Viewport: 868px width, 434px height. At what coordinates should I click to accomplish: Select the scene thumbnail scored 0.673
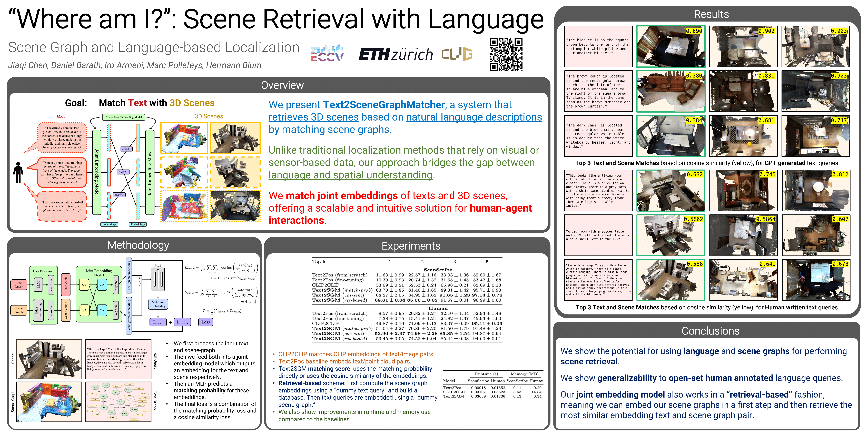[x=815, y=280]
